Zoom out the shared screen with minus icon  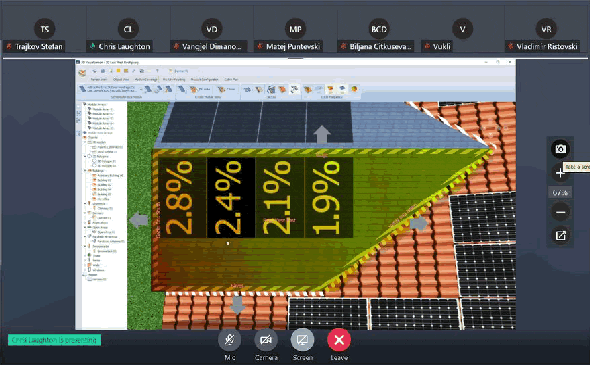click(560, 212)
